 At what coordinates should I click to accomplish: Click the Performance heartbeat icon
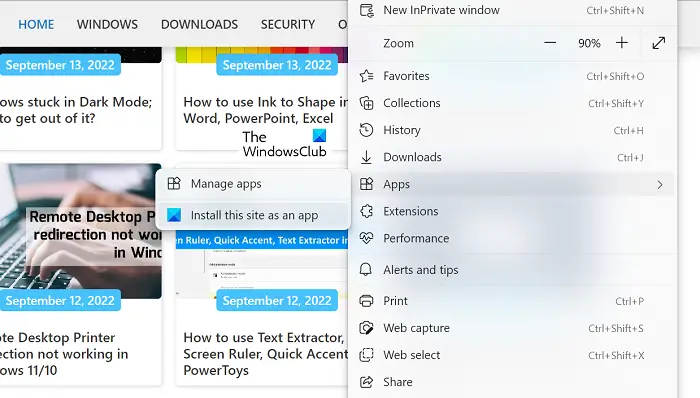pyautogui.click(x=367, y=238)
